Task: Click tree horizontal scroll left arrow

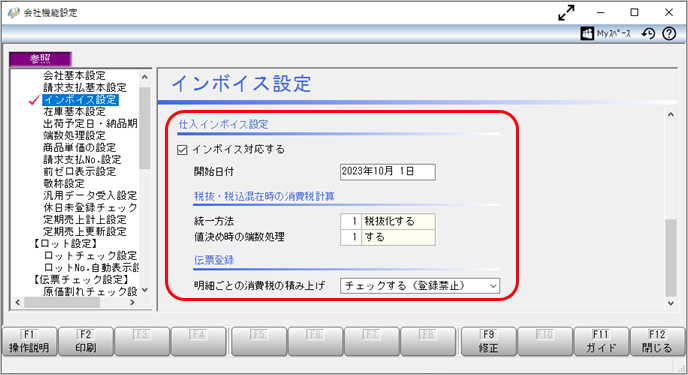Action: [18, 303]
